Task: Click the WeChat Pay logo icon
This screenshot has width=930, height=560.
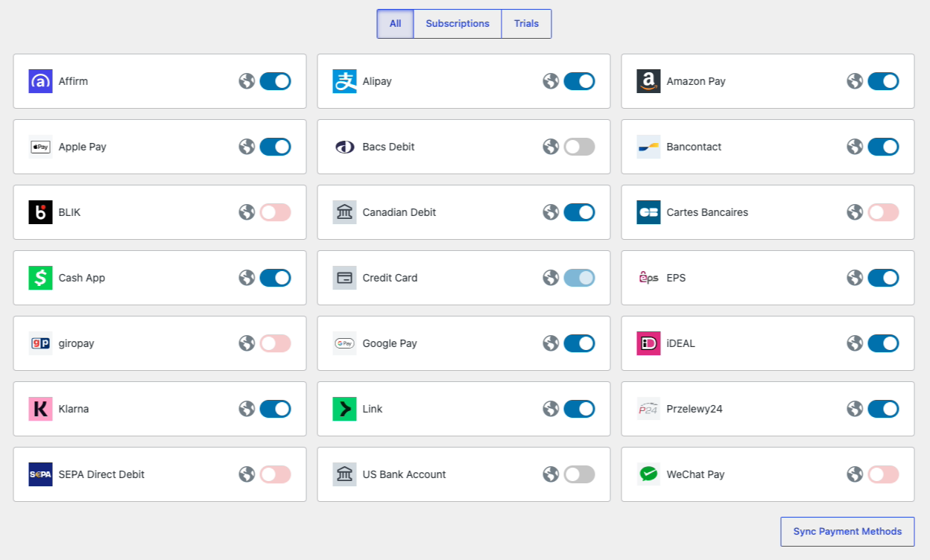Action: [x=648, y=474]
